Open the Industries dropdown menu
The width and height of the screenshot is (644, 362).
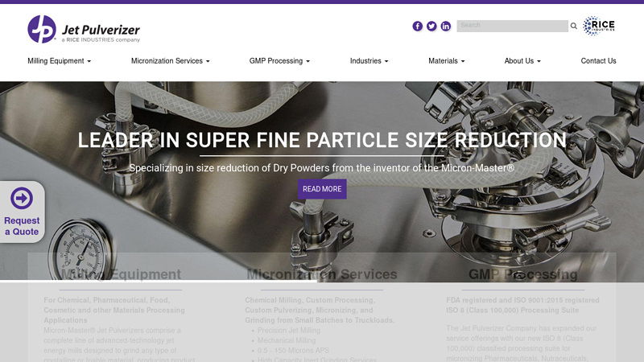369,61
